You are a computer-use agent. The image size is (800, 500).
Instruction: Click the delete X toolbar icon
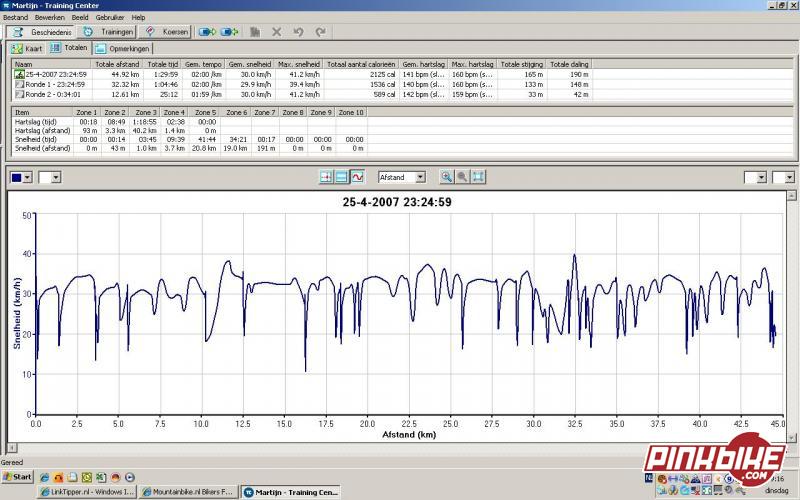[x=277, y=32]
